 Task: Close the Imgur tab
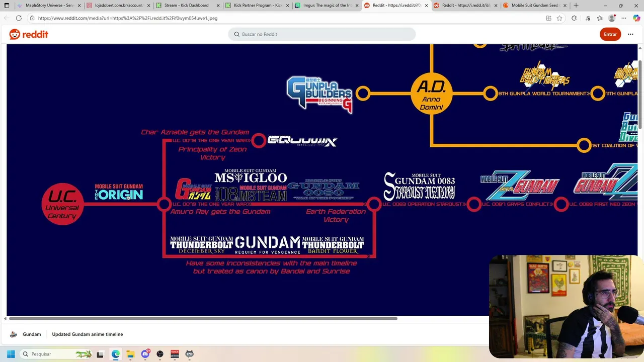357,6
